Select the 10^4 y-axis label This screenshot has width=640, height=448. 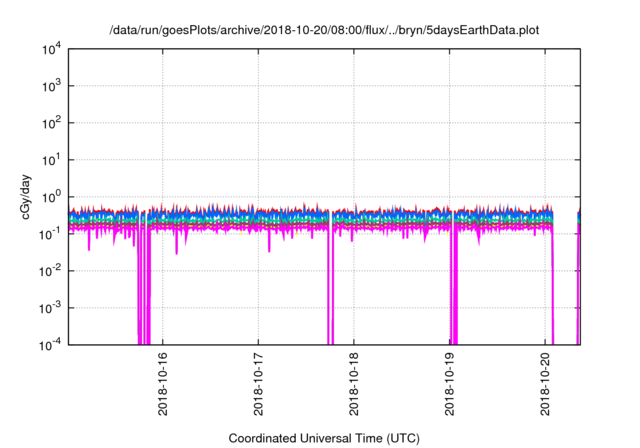(x=52, y=49)
